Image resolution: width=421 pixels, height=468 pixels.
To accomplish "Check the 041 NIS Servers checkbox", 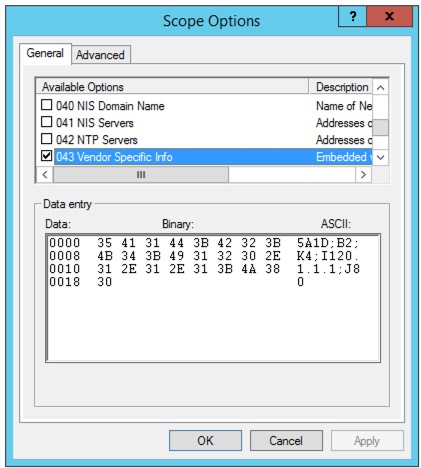I will pos(46,122).
